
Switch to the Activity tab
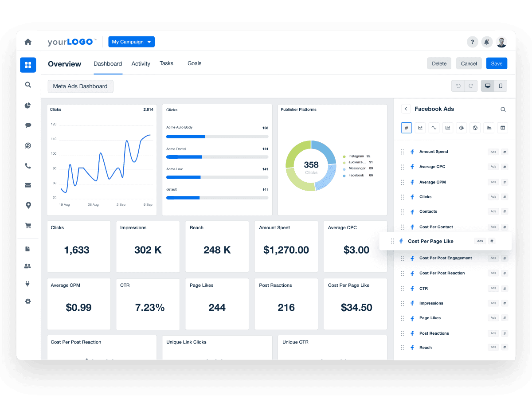[x=141, y=63]
